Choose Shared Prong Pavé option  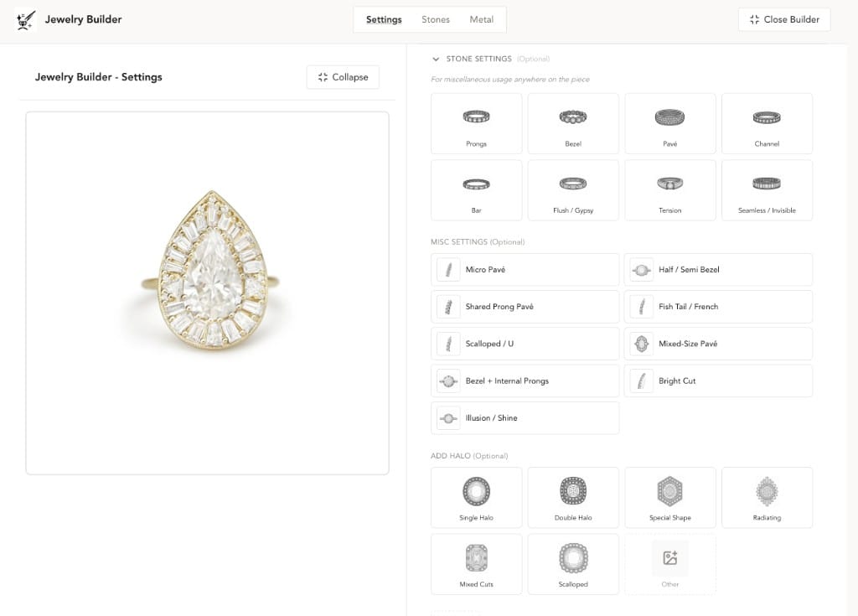coord(525,307)
